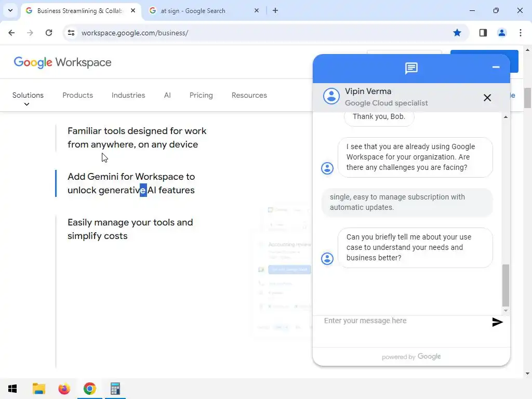
Task: Open the Products menu
Action: point(78,96)
